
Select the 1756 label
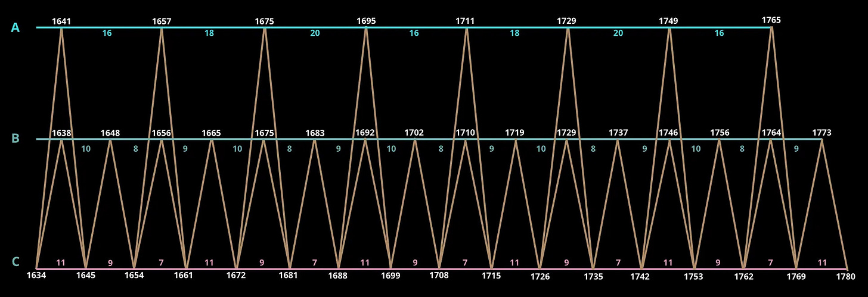[x=720, y=133]
